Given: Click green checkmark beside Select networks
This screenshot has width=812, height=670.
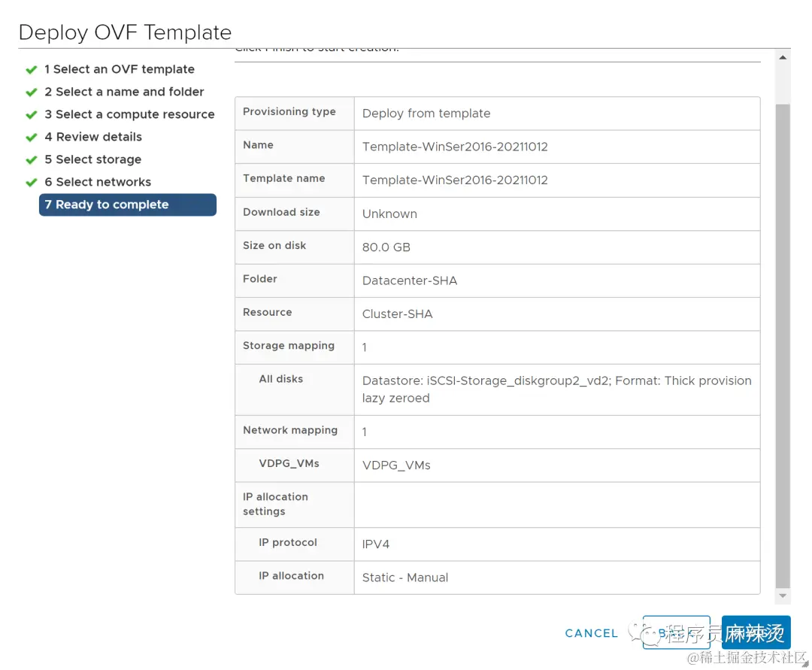Looking at the screenshot, I should [x=32, y=182].
